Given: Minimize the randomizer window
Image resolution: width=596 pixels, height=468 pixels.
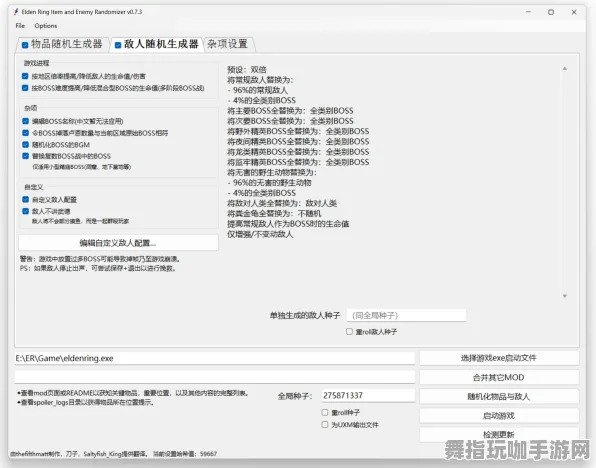Looking at the screenshot, I should pyautogui.click(x=528, y=12).
